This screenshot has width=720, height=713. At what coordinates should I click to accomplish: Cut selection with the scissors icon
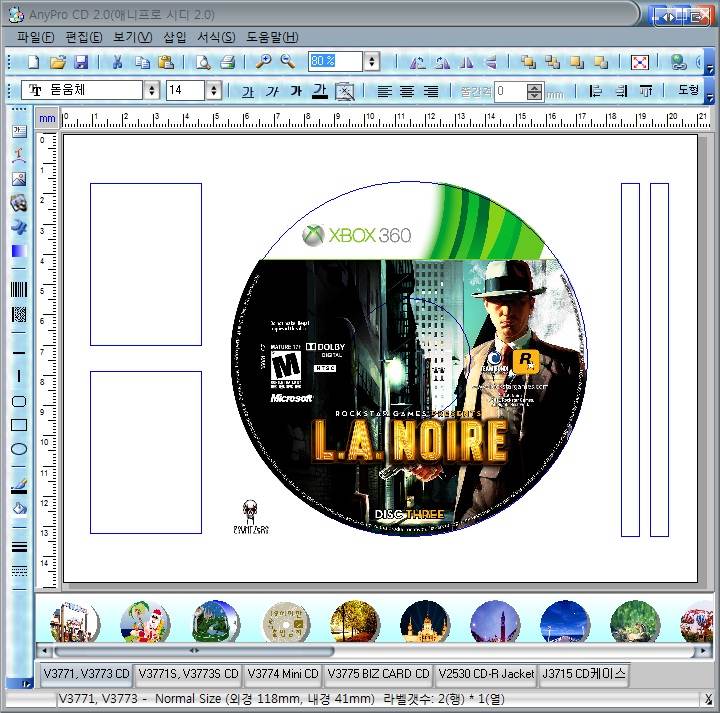[x=118, y=62]
